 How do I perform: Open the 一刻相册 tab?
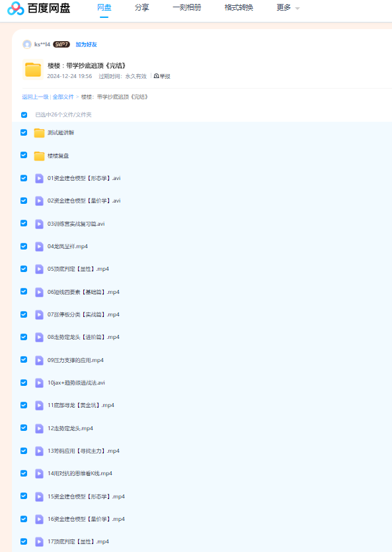tap(186, 7)
